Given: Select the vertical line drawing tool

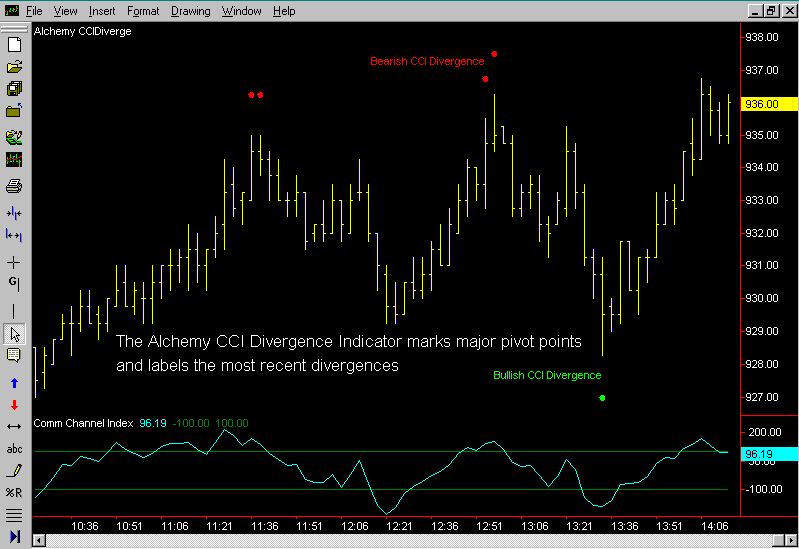Looking at the screenshot, I should tap(14, 311).
